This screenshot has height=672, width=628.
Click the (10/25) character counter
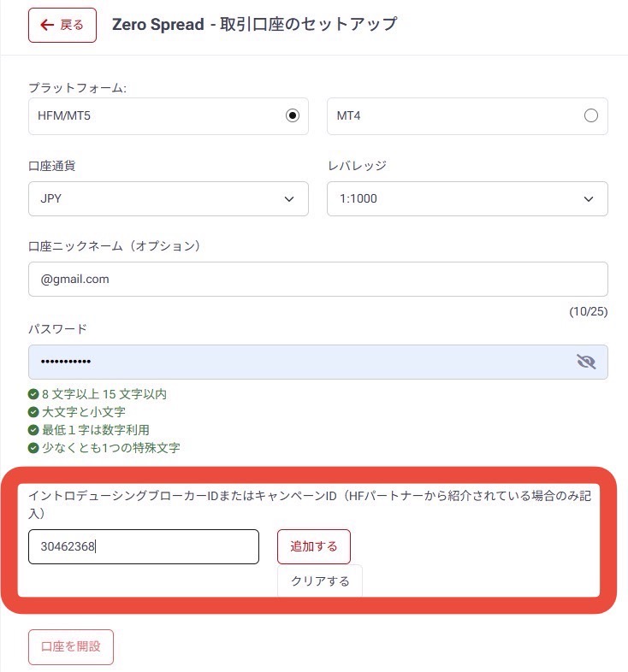pos(588,312)
